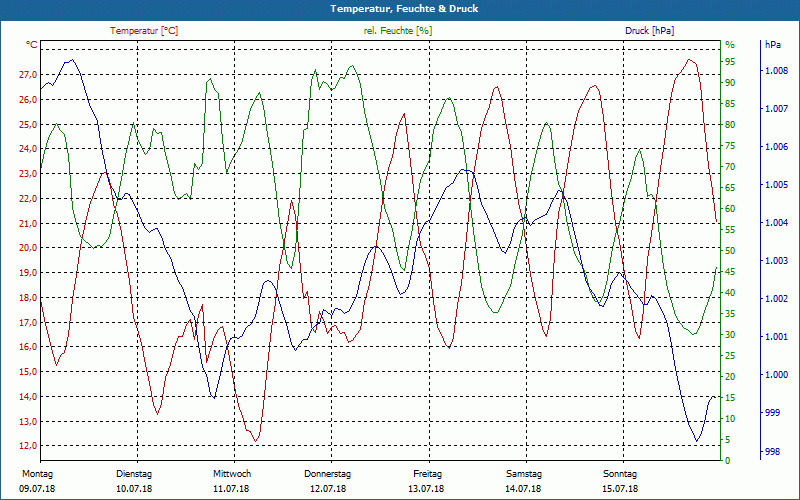Image resolution: width=800 pixels, height=500 pixels.
Task: Click the 1.002 pressure axis value
Action: click(776, 299)
